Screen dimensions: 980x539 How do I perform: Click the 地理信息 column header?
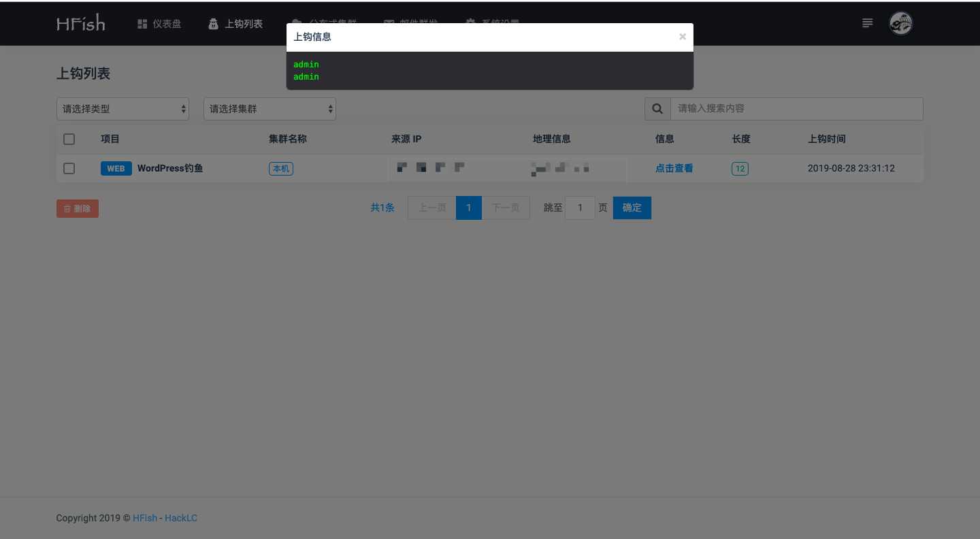coord(552,139)
